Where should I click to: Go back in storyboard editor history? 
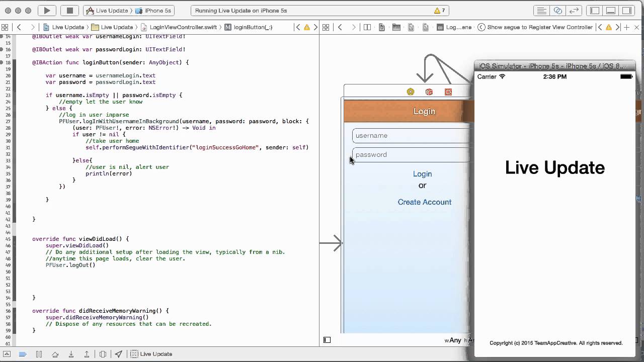340,27
